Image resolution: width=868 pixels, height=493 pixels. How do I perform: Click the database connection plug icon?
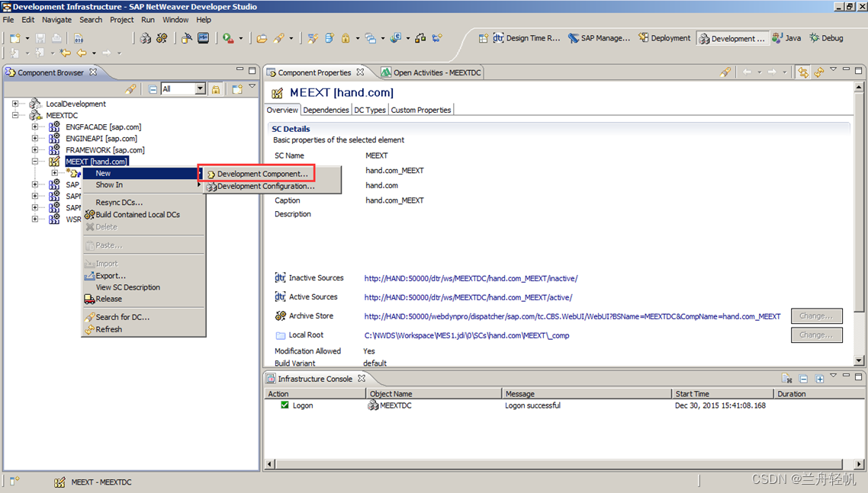tap(187, 38)
